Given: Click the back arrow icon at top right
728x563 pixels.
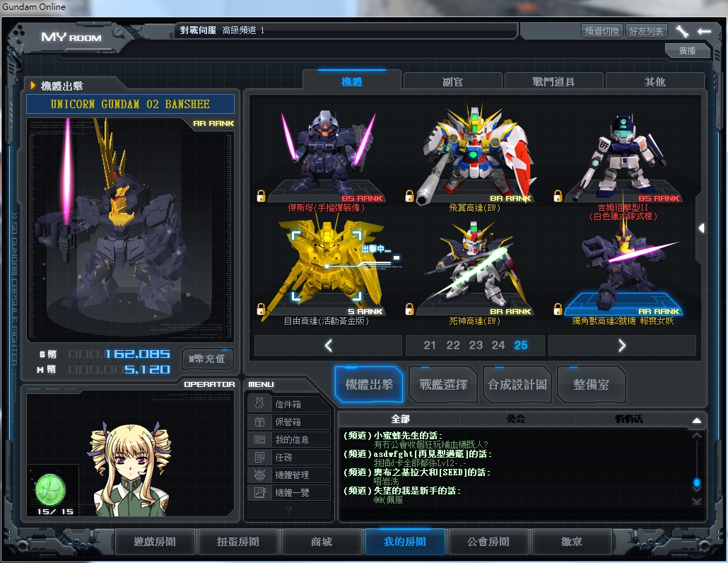Looking at the screenshot, I should (x=704, y=31).
